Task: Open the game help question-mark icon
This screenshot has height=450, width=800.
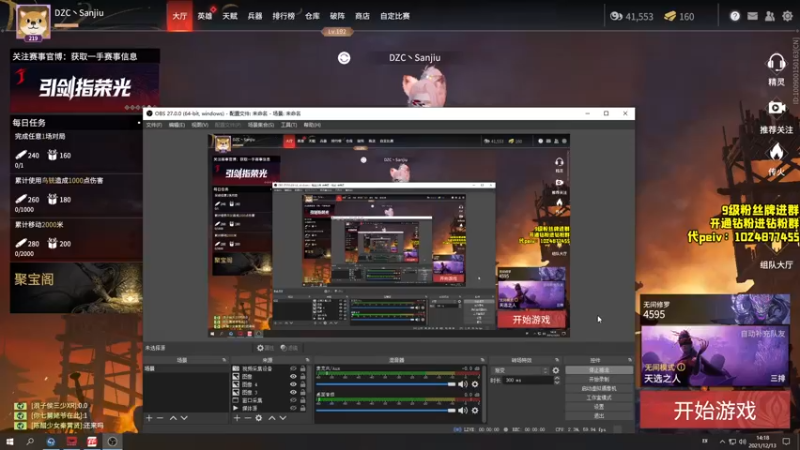Action: pyautogui.click(x=735, y=16)
